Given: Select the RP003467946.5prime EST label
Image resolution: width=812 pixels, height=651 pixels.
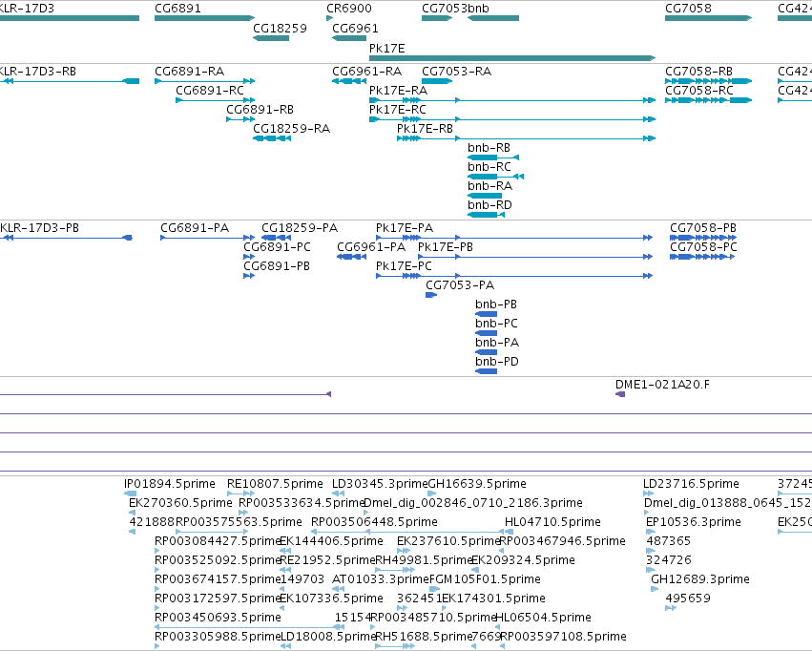Looking at the screenshot, I should pyautogui.click(x=562, y=540).
